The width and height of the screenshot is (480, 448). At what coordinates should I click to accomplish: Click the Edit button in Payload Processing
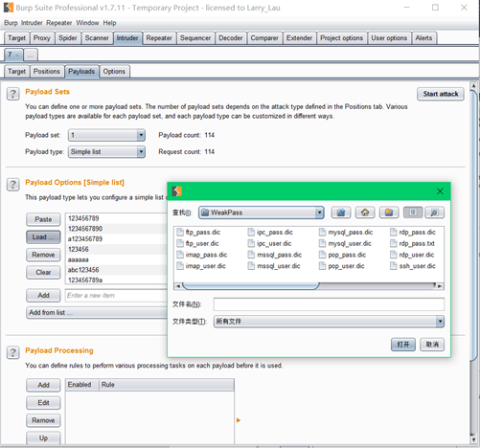tap(43, 403)
